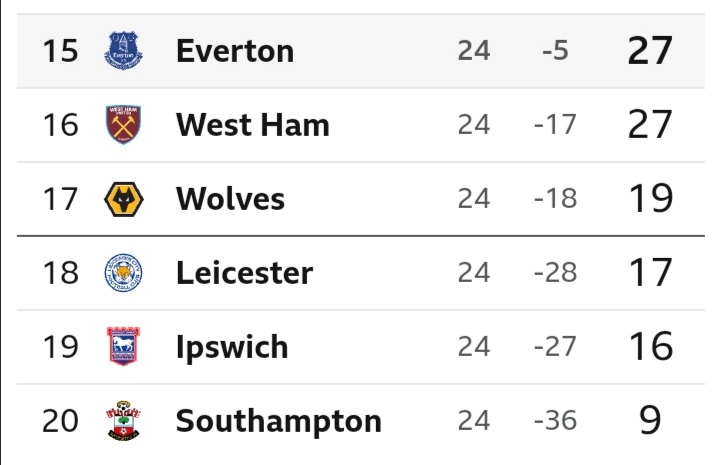The width and height of the screenshot is (719, 465).
Task: Click the Wolves club crest
Action: click(x=124, y=199)
